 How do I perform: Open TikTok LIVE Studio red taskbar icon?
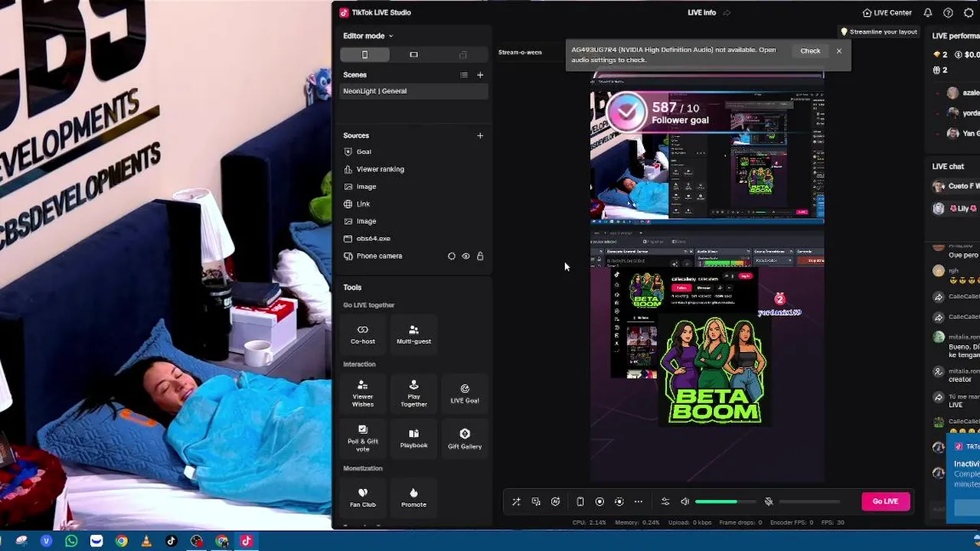pos(247,541)
